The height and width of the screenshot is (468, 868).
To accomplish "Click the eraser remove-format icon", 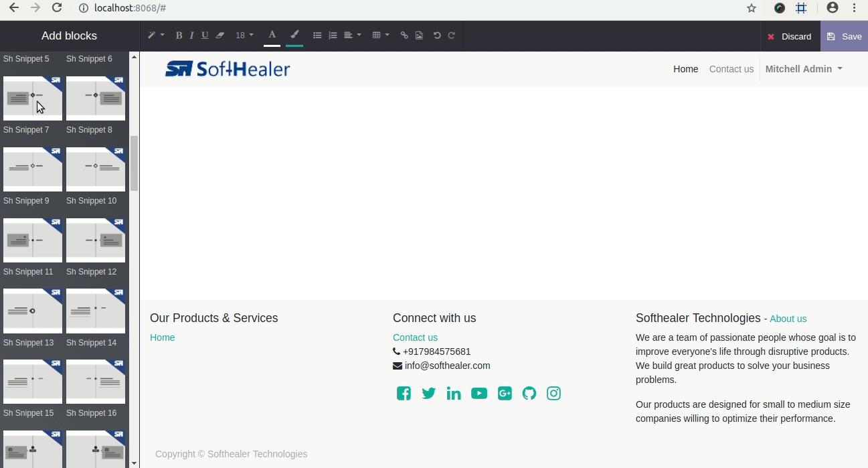I will pyautogui.click(x=220, y=35).
